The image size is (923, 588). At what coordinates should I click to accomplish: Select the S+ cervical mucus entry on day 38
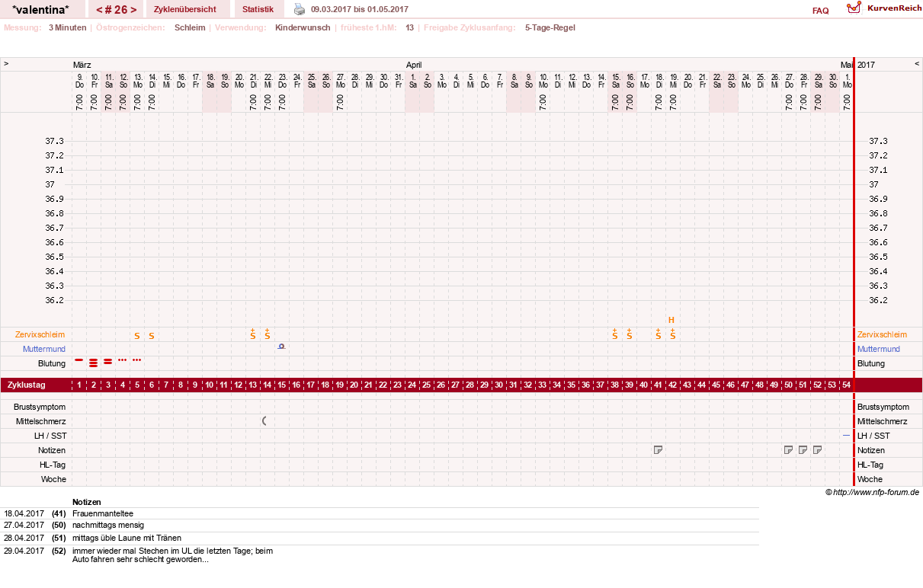[614, 334]
